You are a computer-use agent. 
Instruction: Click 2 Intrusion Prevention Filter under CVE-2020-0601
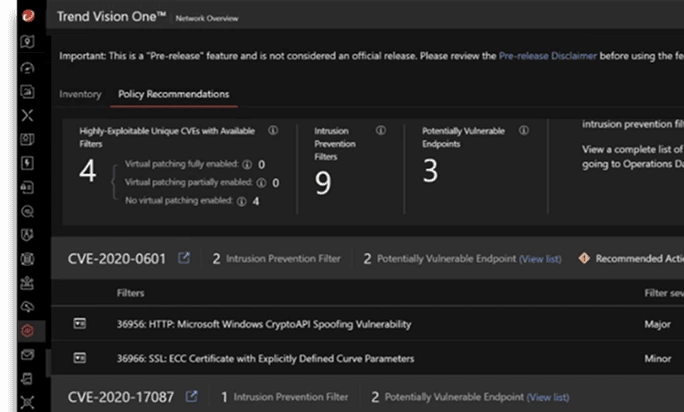(276, 259)
